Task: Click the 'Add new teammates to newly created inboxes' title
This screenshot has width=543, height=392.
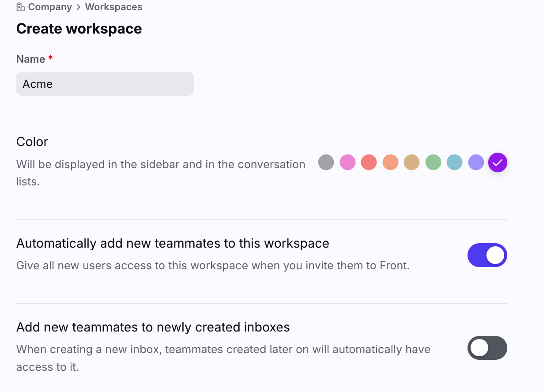Action: point(153,327)
